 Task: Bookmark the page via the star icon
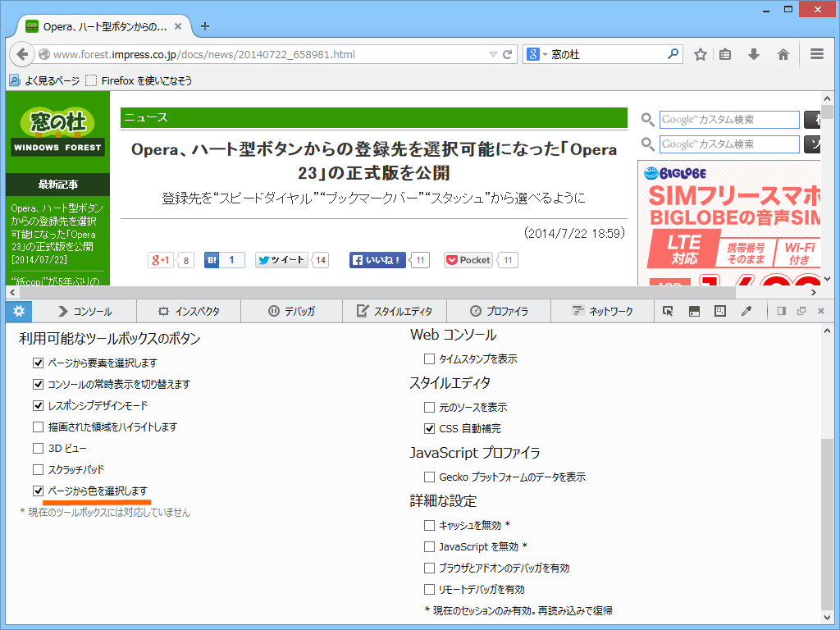700,54
